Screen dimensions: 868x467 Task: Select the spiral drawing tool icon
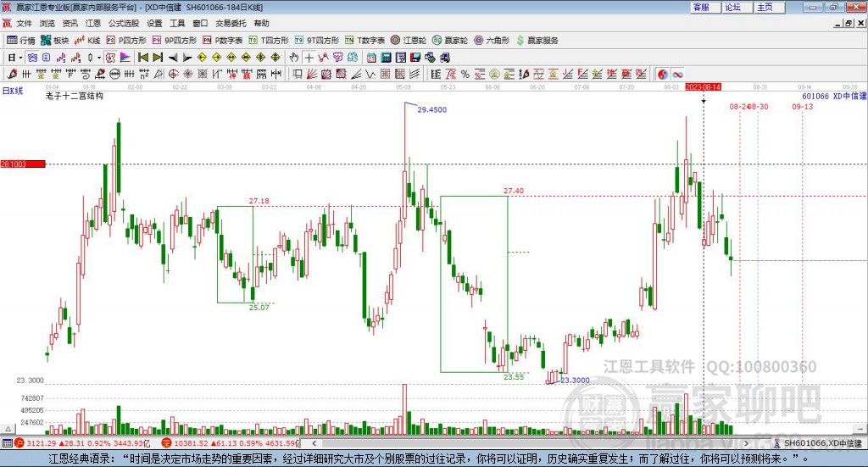tap(86, 74)
